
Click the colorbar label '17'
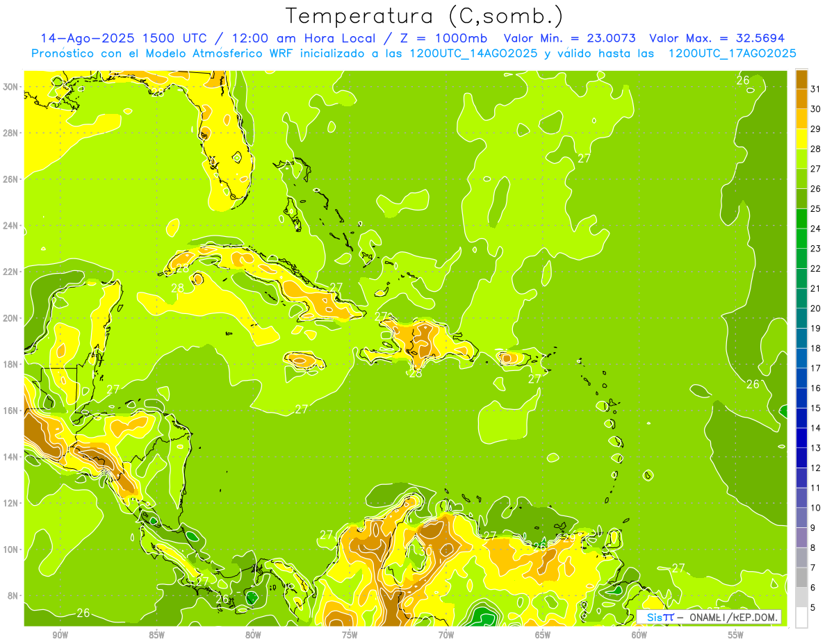816,368
